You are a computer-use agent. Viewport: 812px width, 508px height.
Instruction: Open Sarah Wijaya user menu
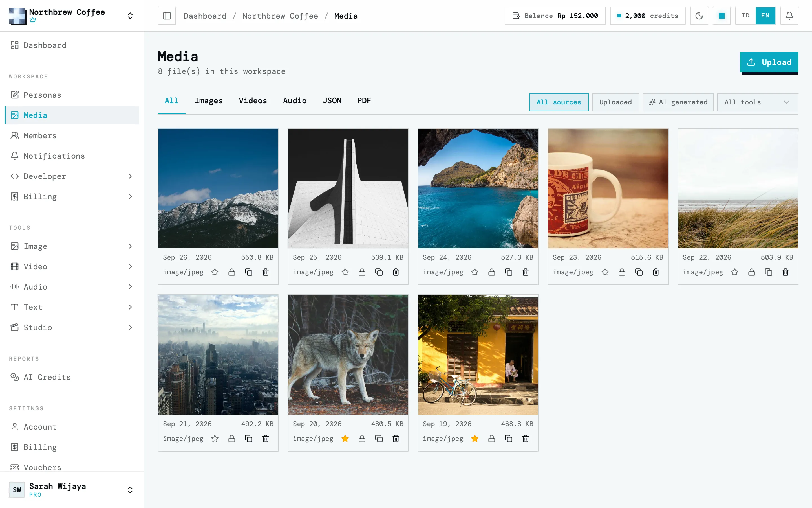(x=72, y=490)
